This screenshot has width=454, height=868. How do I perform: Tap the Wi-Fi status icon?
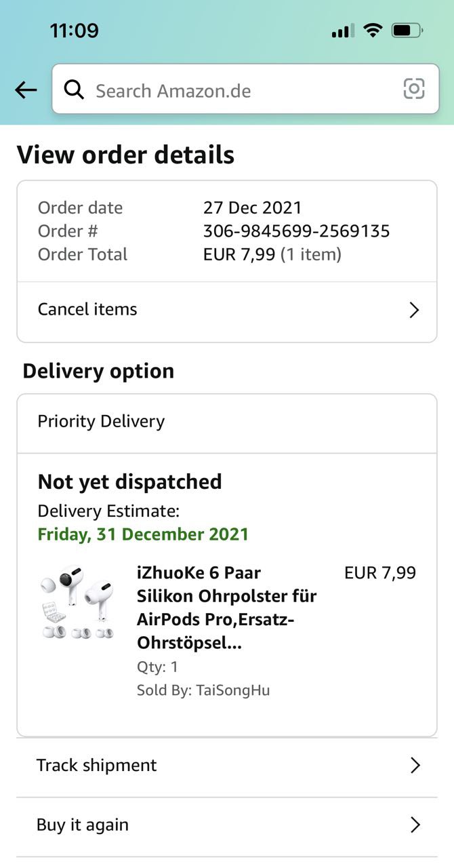coord(372,31)
